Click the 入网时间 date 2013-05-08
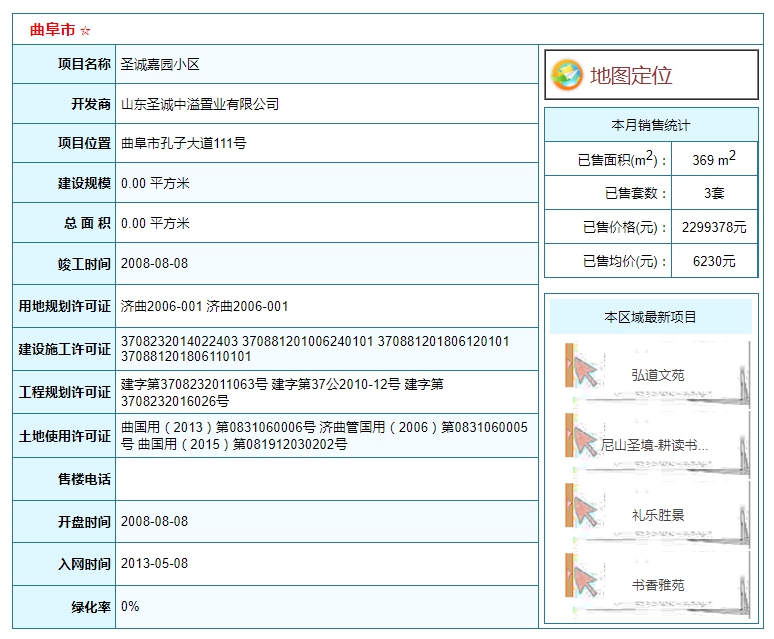This screenshot has width=774, height=639. (x=155, y=564)
